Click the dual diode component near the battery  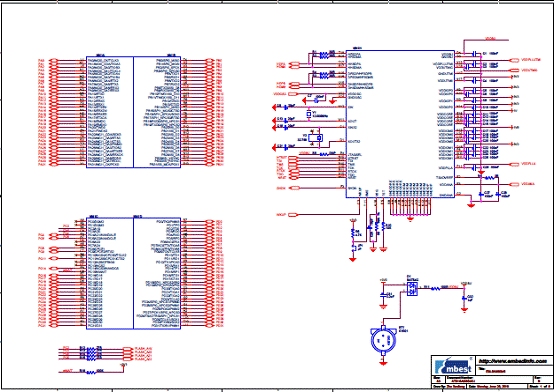tap(412, 289)
